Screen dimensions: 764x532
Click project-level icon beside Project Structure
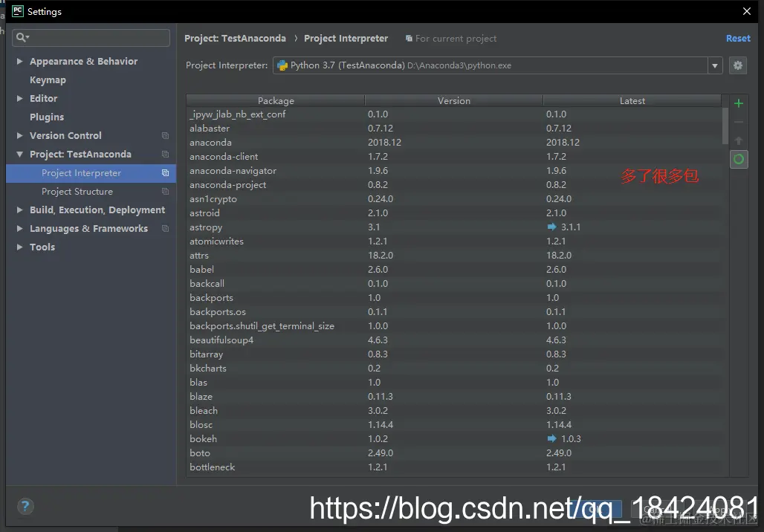[165, 192]
